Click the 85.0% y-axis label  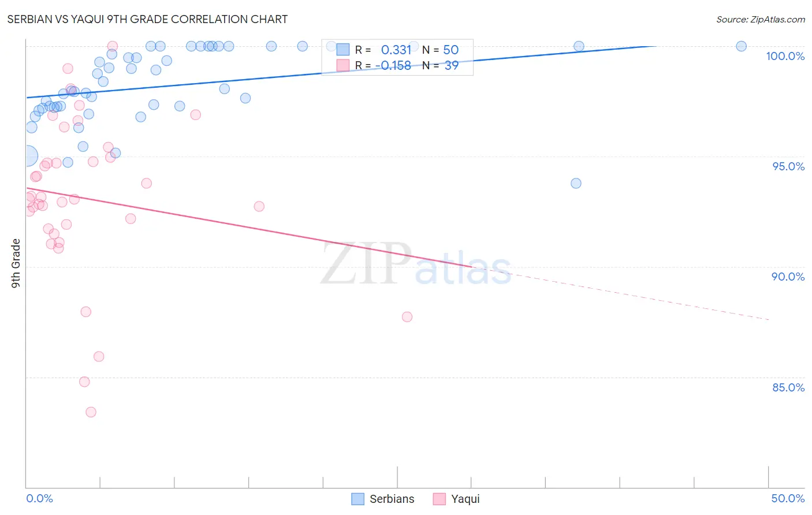788,387
